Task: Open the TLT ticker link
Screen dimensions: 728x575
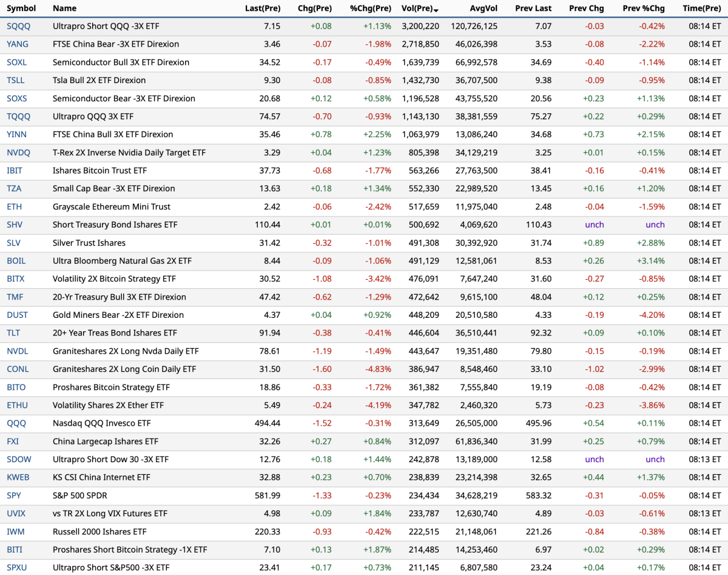Action: 13,333
